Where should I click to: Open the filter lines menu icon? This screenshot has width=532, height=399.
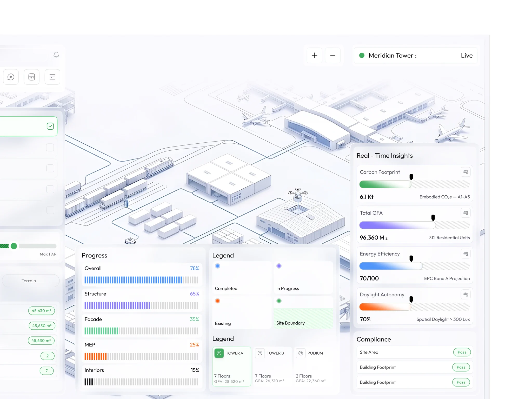point(52,77)
